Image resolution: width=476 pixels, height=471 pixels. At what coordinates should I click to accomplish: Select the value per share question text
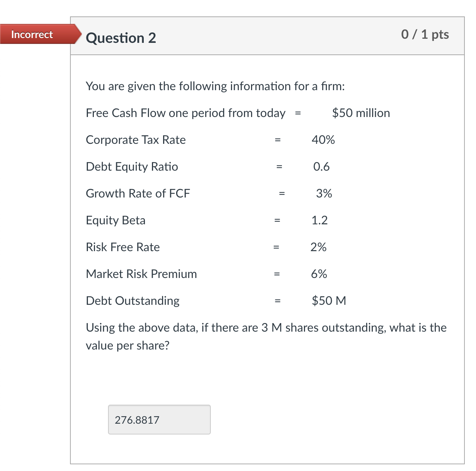[x=127, y=345]
